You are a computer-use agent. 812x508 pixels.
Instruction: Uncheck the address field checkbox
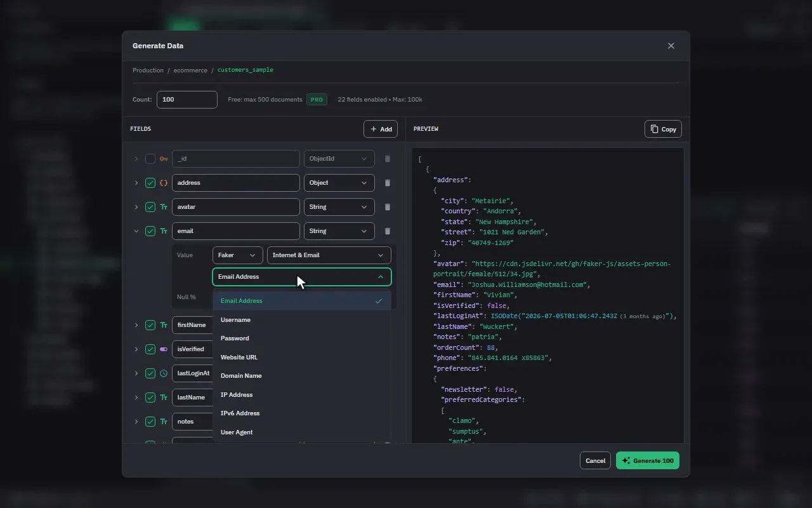pos(150,183)
